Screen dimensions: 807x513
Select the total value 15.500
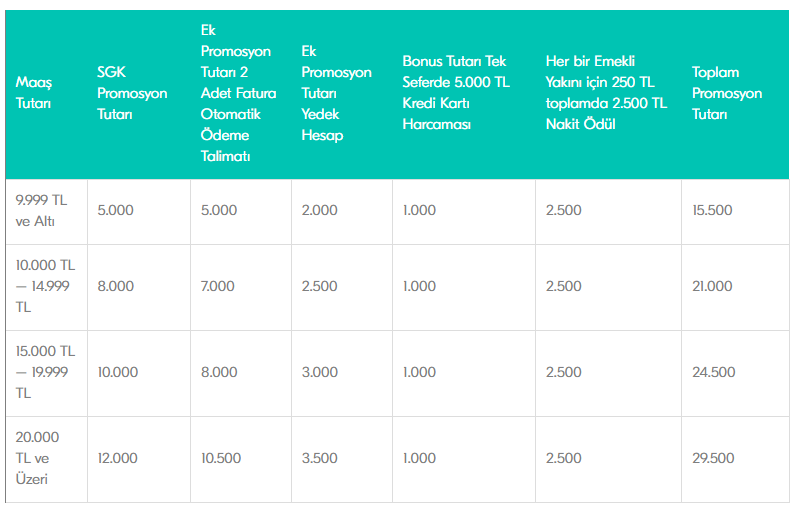point(713,210)
